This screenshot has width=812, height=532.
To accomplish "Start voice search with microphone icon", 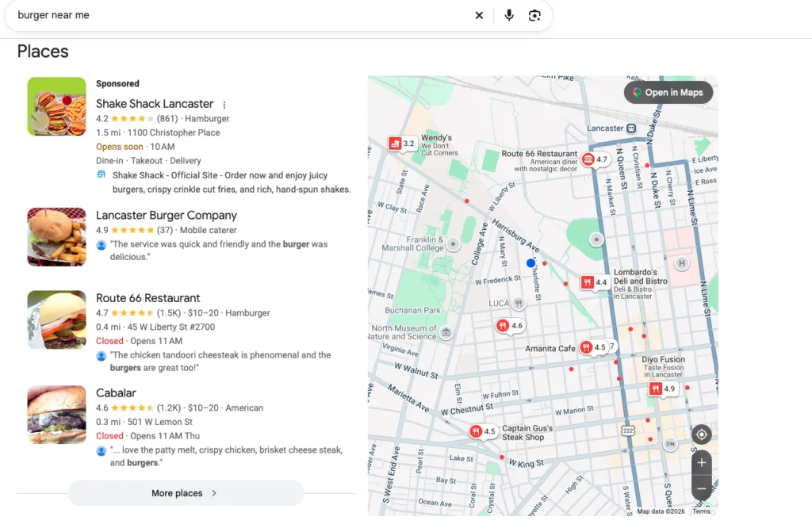I will pyautogui.click(x=509, y=16).
